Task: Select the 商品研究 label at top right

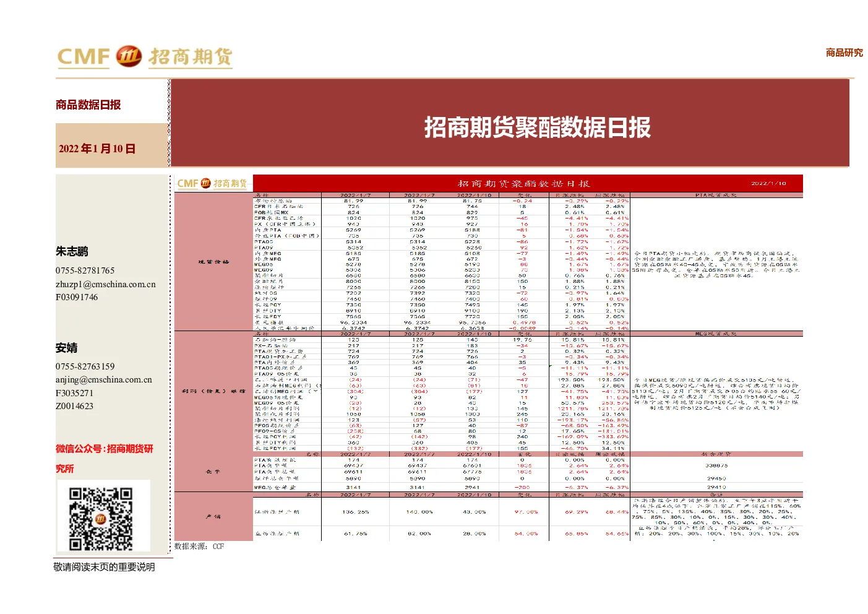Action: click(x=844, y=53)
